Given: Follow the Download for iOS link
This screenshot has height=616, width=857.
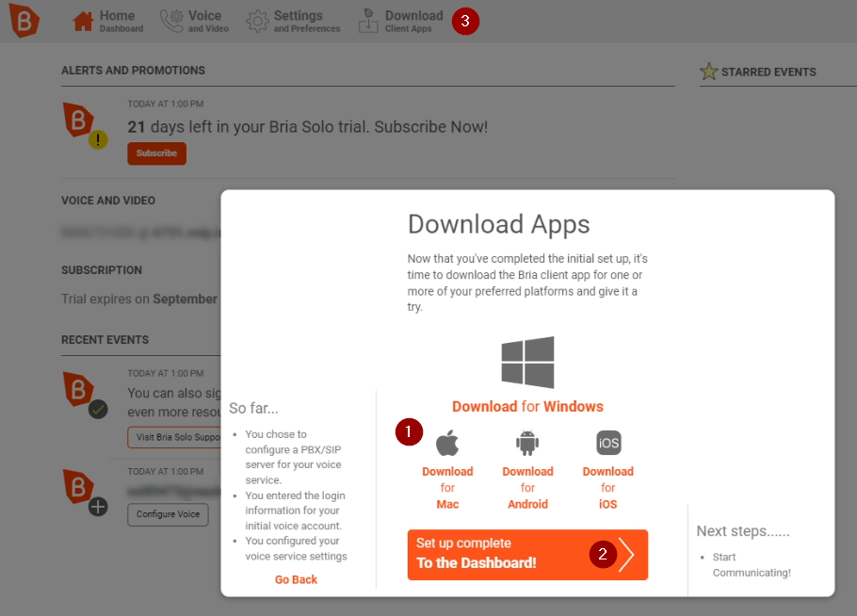Looking at the screenshot, I should pos(607,488).
